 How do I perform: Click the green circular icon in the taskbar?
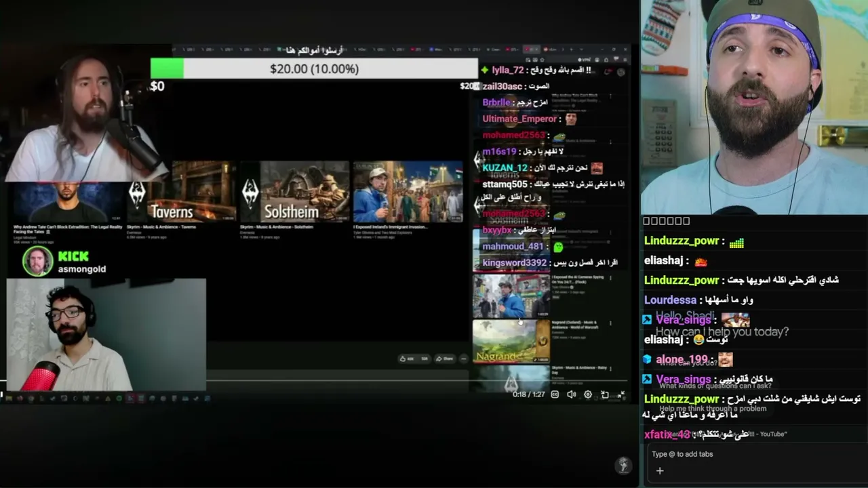pyautogui.click(x=119, y=399)
